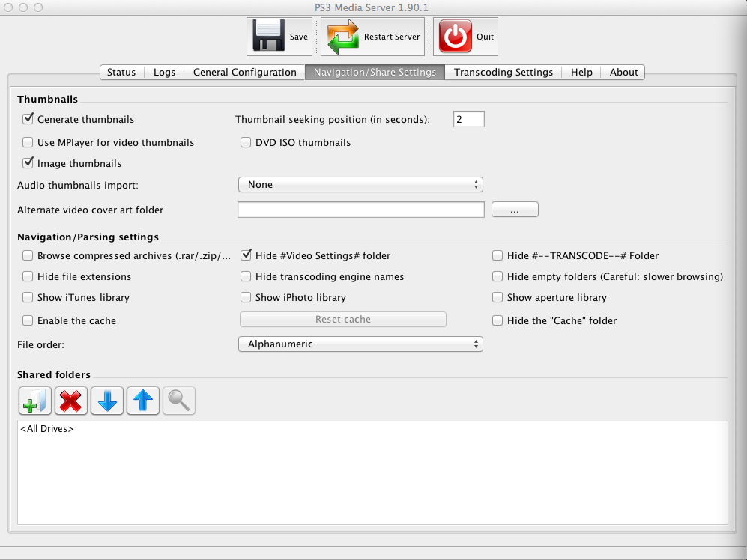This screenshot has height=560, width=747.
Task: Click the Restart Server arrows icon
Action: coord(343,36)
